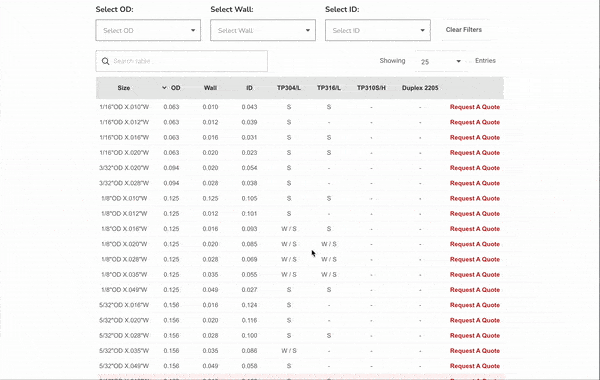
Task: Click ID value 0.124
Action: [249, 305]
